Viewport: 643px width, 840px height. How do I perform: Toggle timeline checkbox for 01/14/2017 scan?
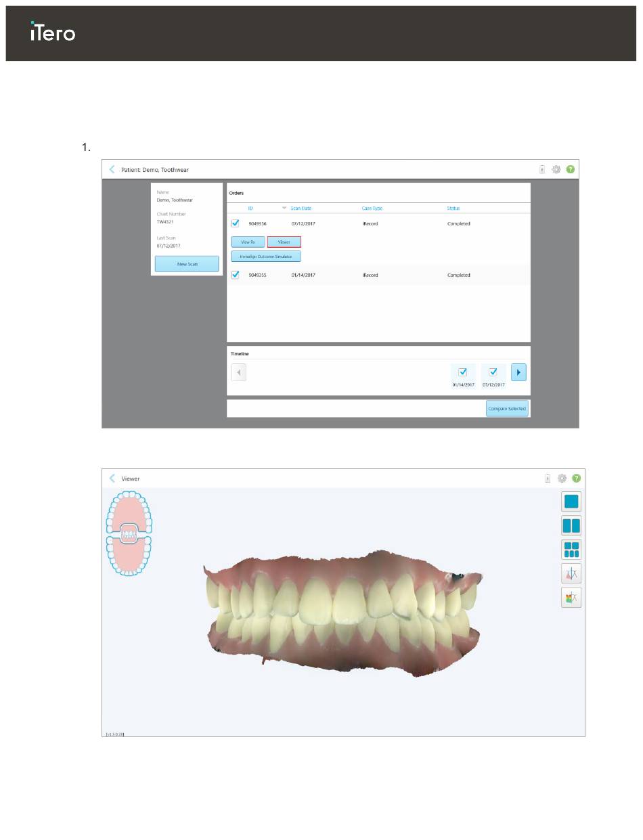[463, 372]
